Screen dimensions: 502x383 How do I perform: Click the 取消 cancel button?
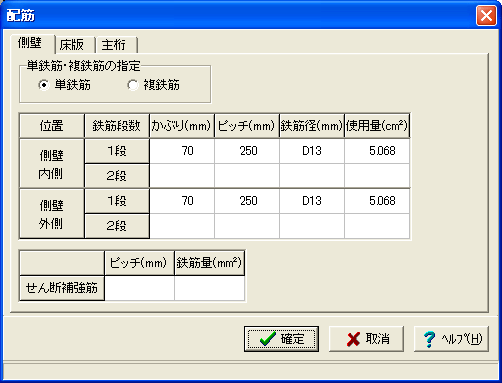pyautogui.click(x=366, y=339)
